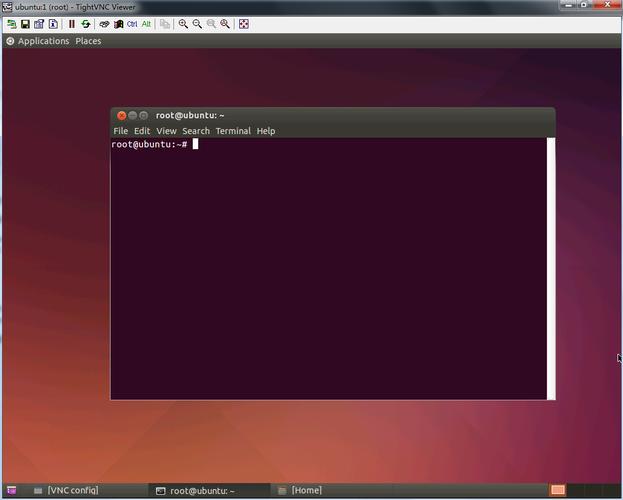Viewport: 623px width, 500px height.
Task: Toggle the Ctrl key in TightVNC toolbar
Action: 132,24
